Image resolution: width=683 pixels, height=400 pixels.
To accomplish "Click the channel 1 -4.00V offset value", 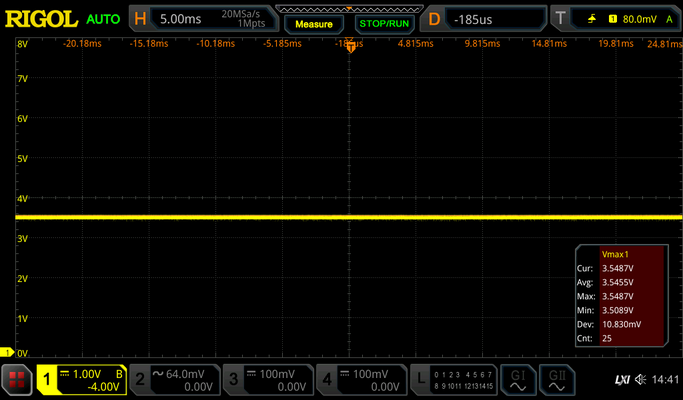I will point(104,386).
